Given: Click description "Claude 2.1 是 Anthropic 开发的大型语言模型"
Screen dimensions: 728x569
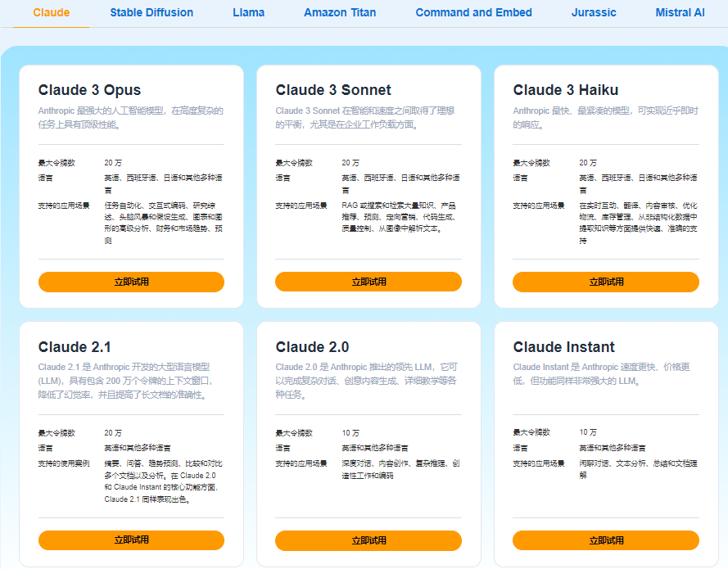Looking at the screenshot, I should click(x=126, y=381).
